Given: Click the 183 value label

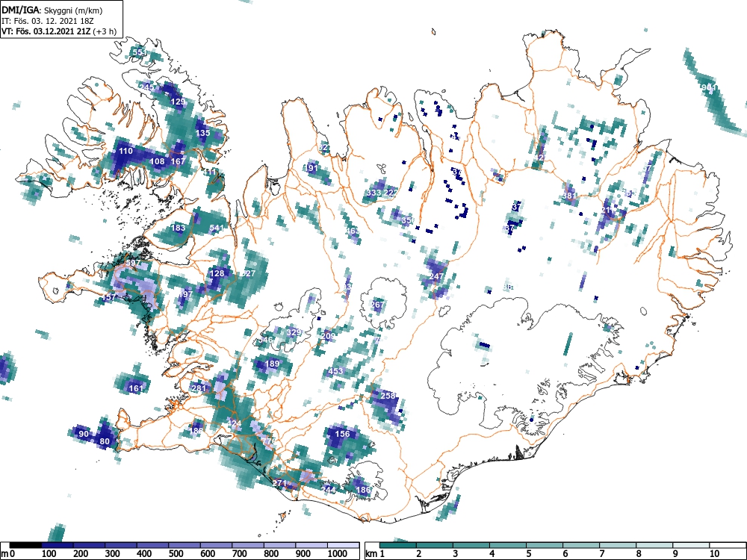Looking at the screenshot, I should click(178, 228).
